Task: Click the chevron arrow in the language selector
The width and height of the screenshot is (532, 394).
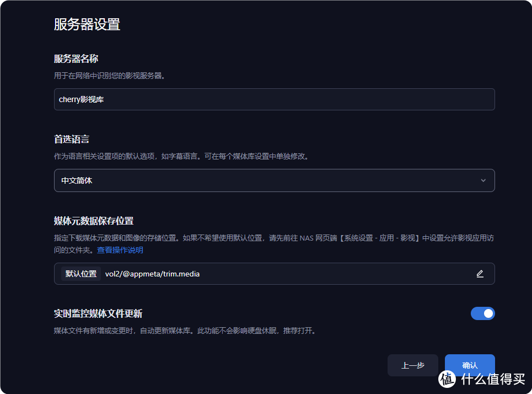Action: [483, 180]
